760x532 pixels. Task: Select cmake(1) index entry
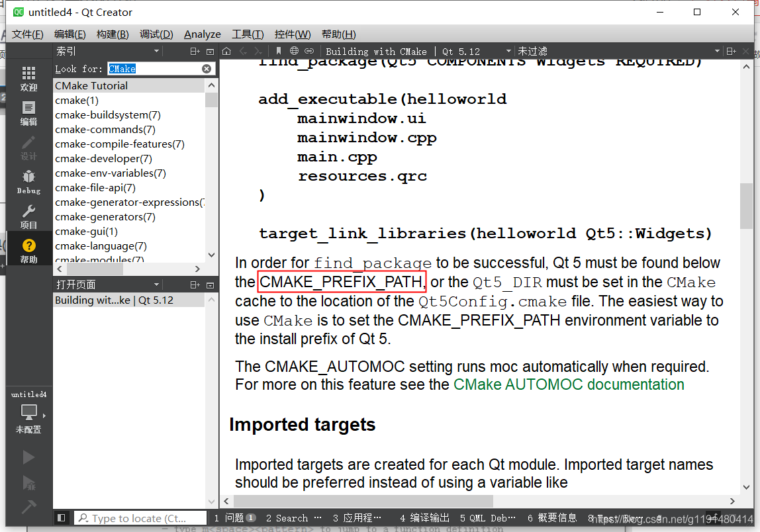[129, 101]
